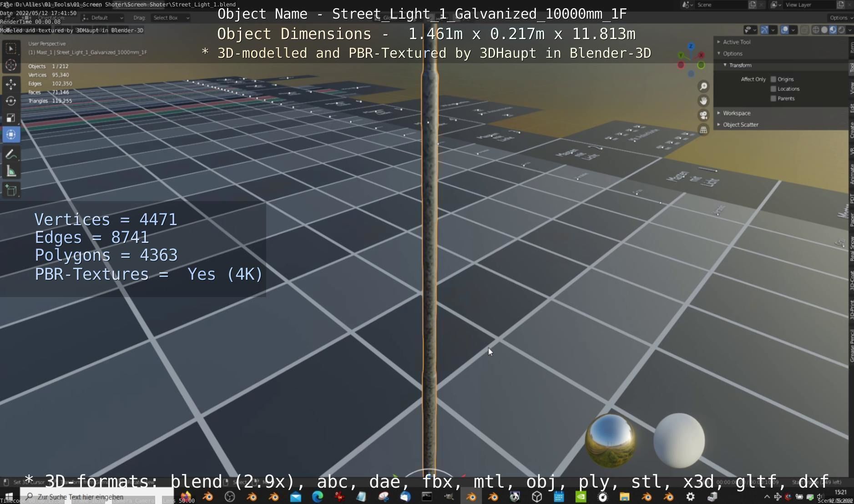The width and height of the screenshot is (854, 504).
Task: Open the object visibility filter dropdown
Action: point(750,30)
